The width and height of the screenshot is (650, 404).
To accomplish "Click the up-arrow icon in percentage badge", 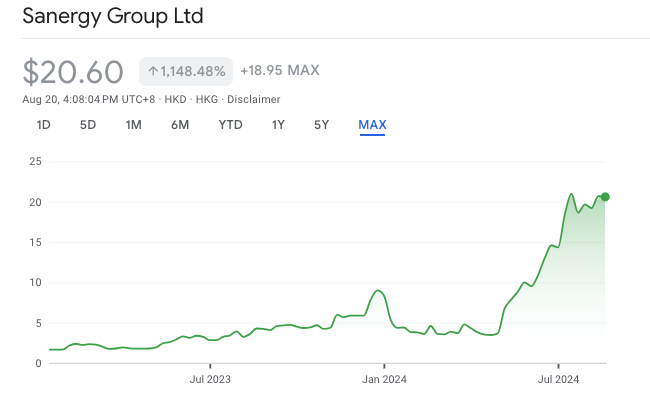I will tap(153, 71).
